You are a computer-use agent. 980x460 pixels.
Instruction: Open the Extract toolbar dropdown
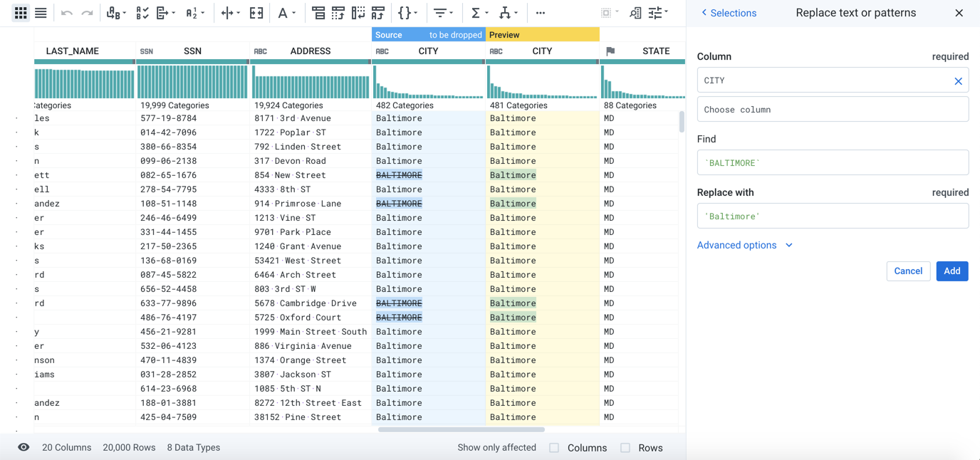[x=165, y=13]
